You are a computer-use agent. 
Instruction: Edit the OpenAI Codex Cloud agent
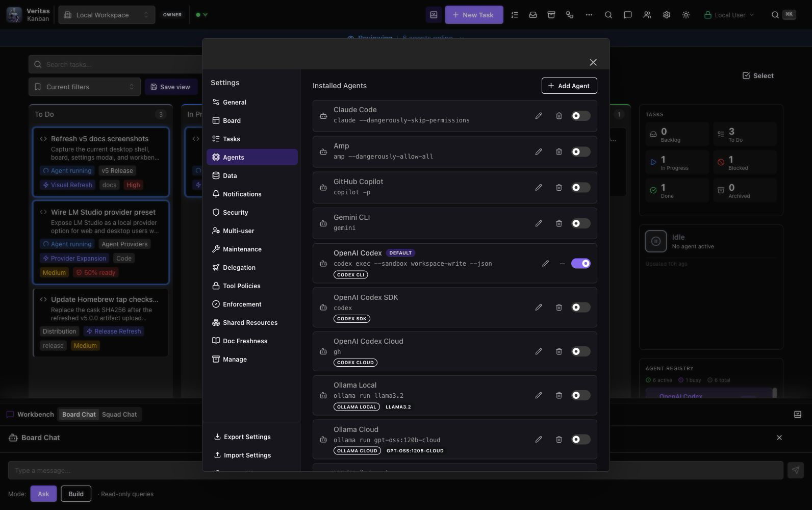538,351
